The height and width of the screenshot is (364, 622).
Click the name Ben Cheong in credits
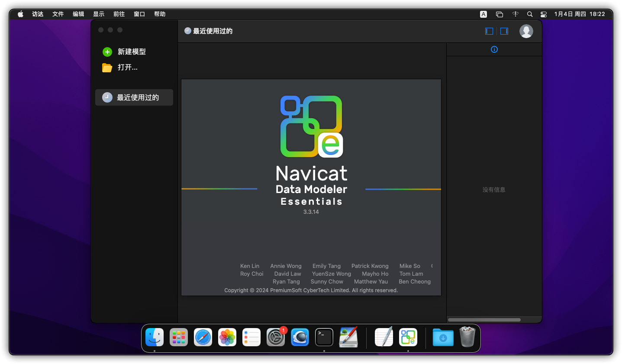[x=415, y=282]
